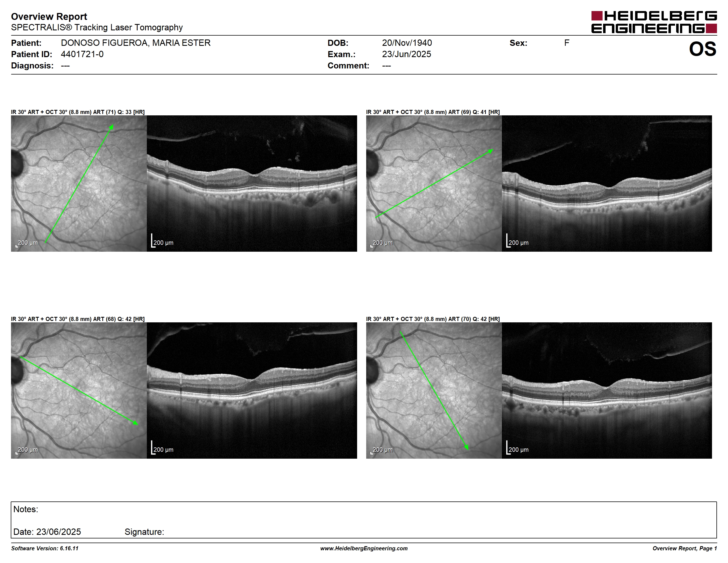Click Patient ID value 4401721-0
Screen dimensions: 728x563
click(82, 54)
